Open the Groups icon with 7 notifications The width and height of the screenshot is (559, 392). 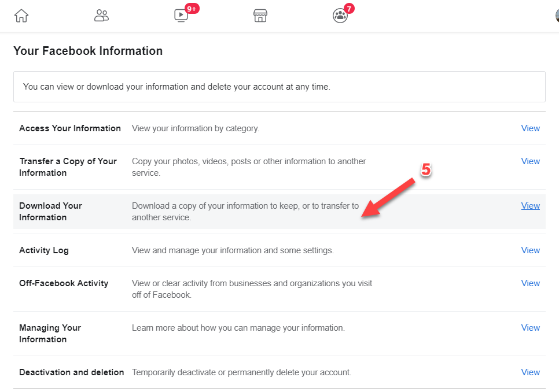tap(340, 16)
